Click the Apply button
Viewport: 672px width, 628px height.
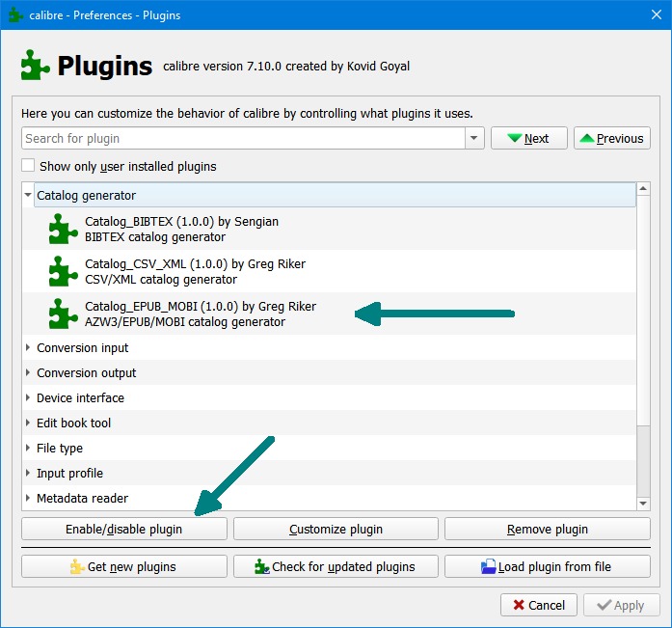point(622,605)
